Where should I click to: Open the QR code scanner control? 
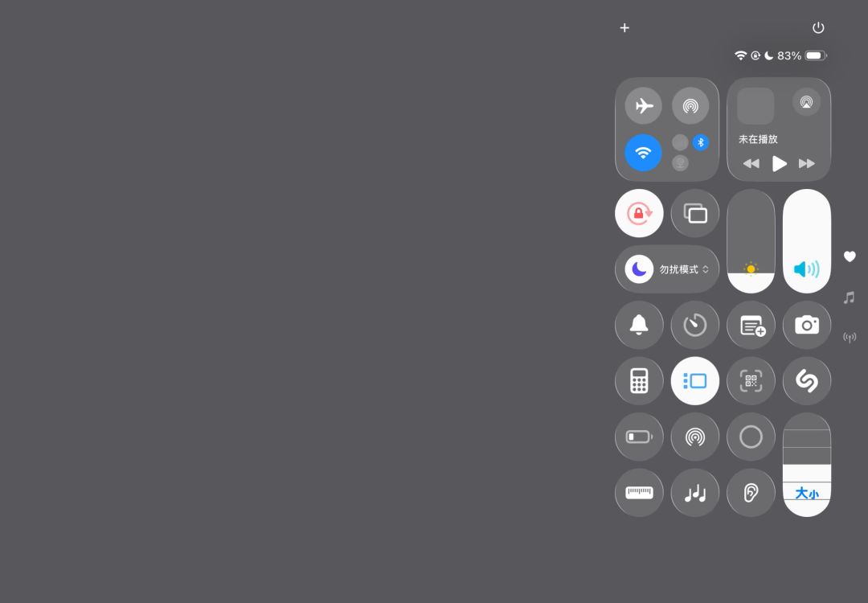tap(751, 381)
